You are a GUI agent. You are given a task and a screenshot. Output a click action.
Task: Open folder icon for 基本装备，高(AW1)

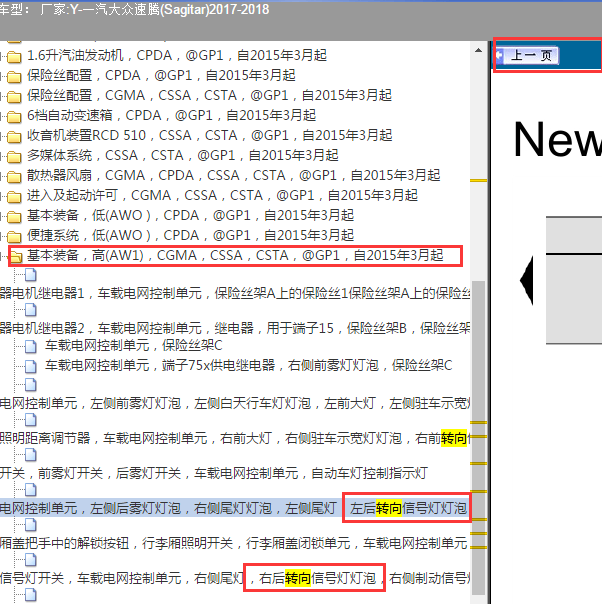click(x=16, y=257)
